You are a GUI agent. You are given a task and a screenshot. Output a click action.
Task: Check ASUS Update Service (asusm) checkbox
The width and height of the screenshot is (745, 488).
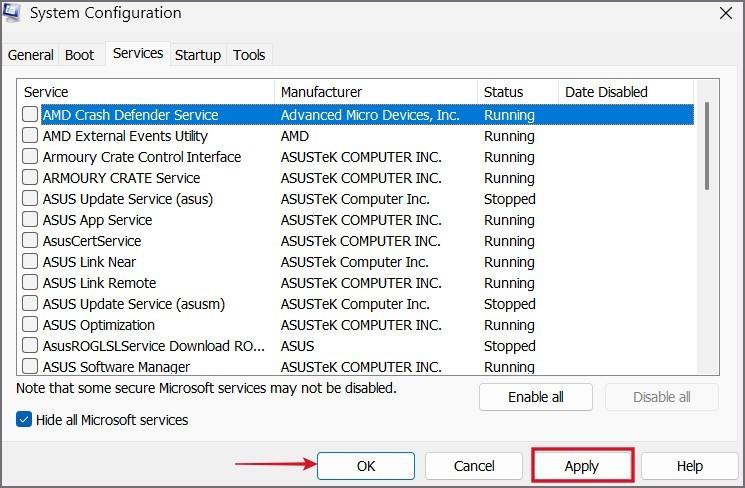[x=30, y=303]
